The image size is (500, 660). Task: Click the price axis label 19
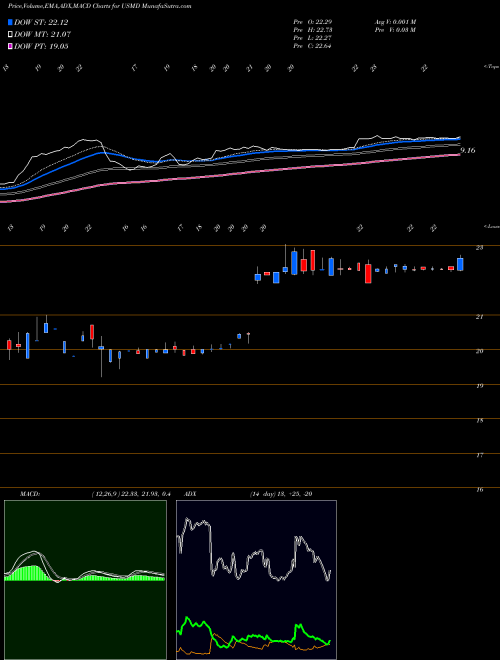tap(479, 386)
